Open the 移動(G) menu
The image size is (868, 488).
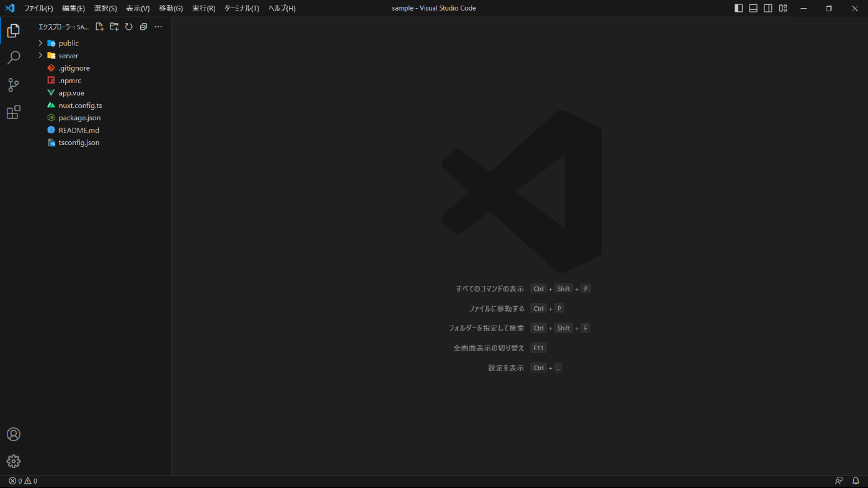pos(170,8)
